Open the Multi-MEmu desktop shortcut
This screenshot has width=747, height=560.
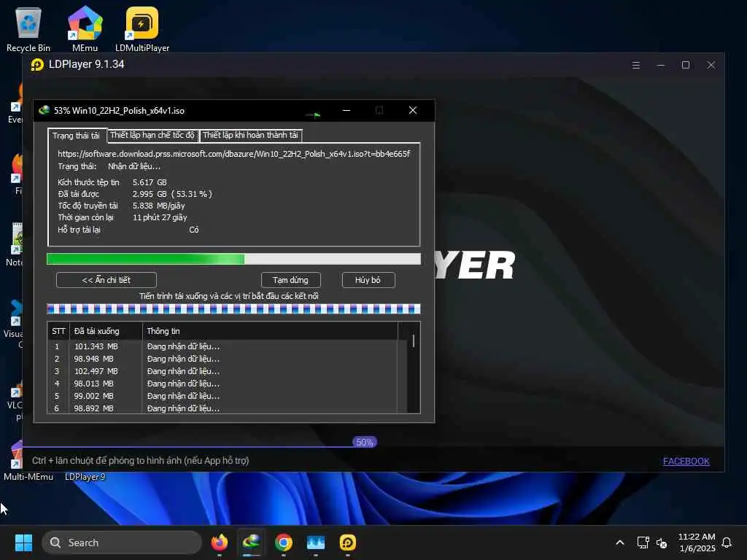pos(28,460)
